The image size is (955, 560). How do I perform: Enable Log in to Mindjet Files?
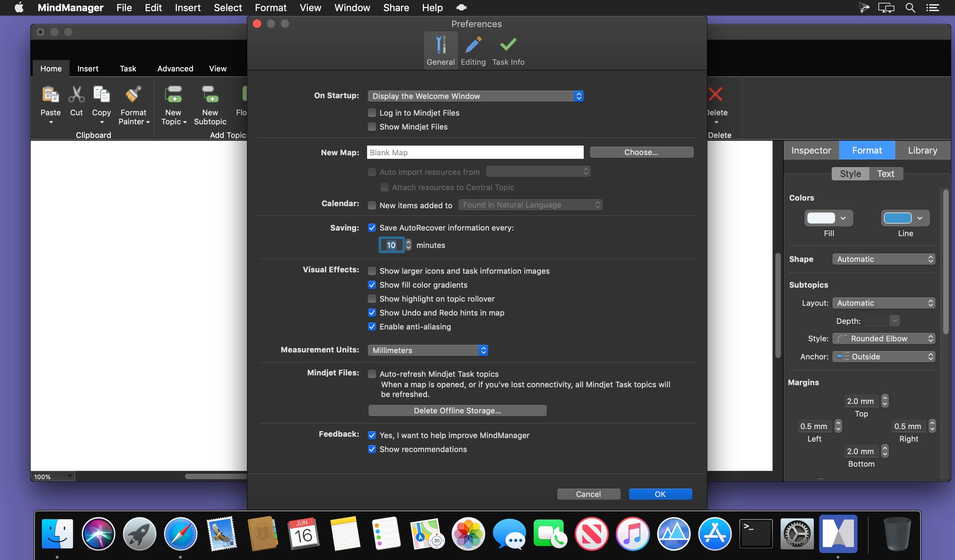pyautogui.click(x=372, y=112)
